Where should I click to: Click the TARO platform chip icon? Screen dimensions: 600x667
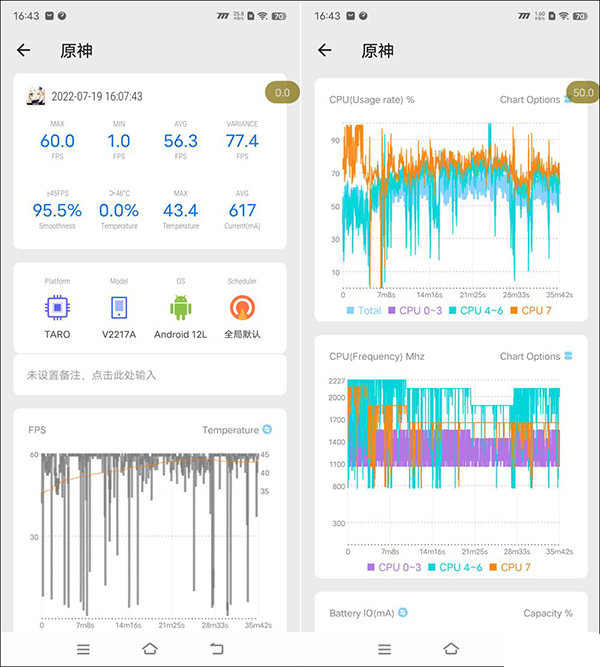(57, 306)
